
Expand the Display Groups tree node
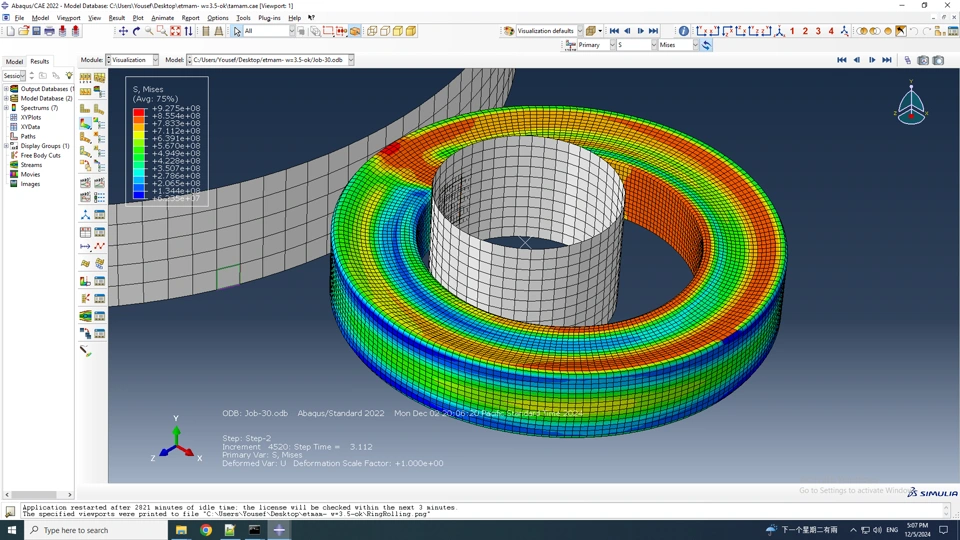pos(6,146)
